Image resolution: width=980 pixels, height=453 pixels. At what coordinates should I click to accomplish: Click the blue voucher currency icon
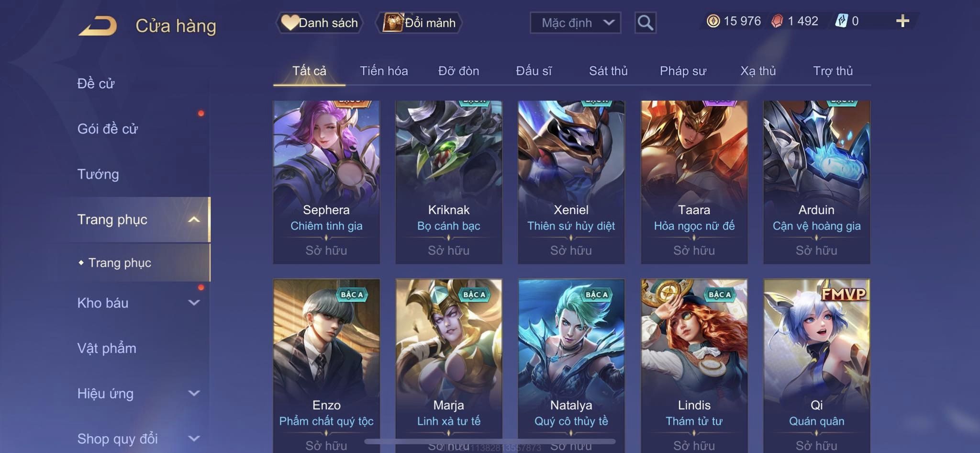[841, 21]
